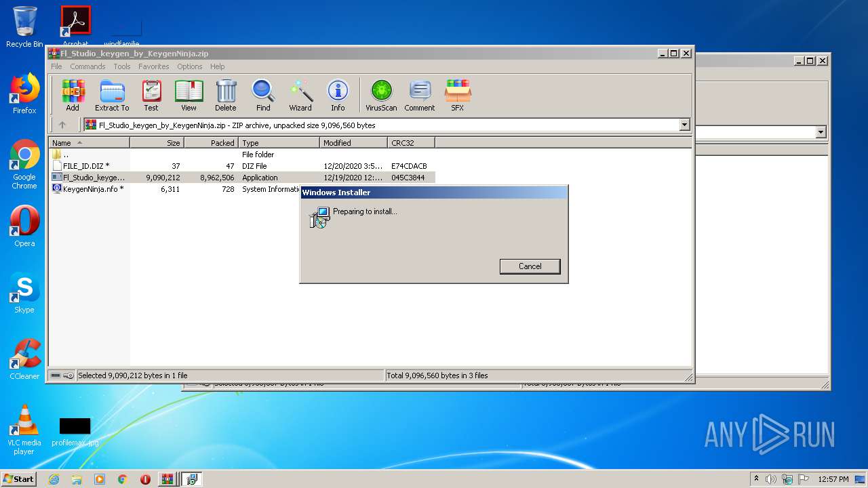Cancel the Windows Installer dialog
868x488 pixels.
(x=530, y=266)
